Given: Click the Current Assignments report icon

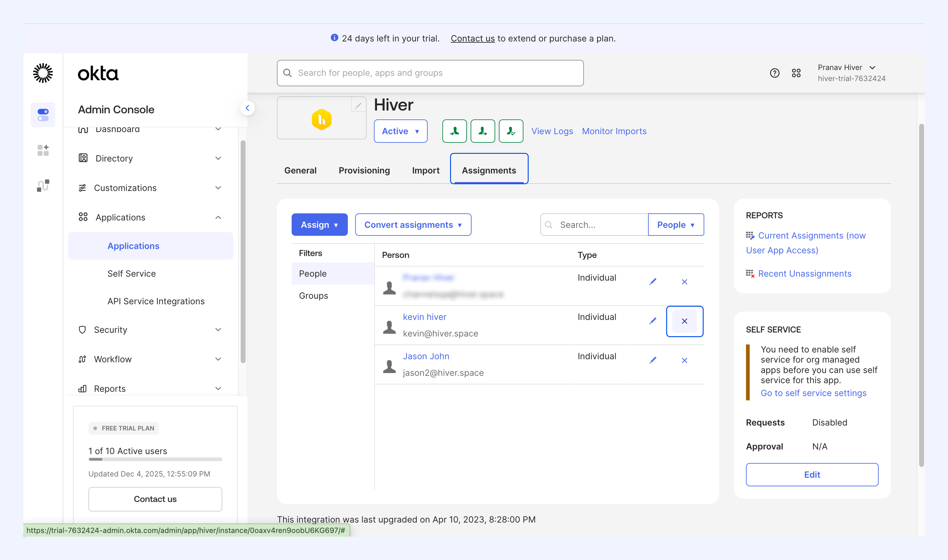Looking at the screenshot, I should coord(750,236).
